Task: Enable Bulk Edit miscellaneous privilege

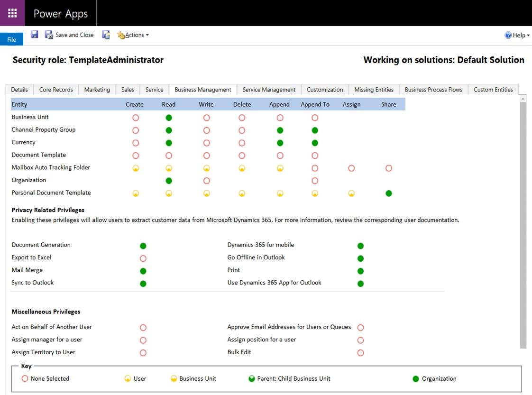Action: (x=360, y=353)
